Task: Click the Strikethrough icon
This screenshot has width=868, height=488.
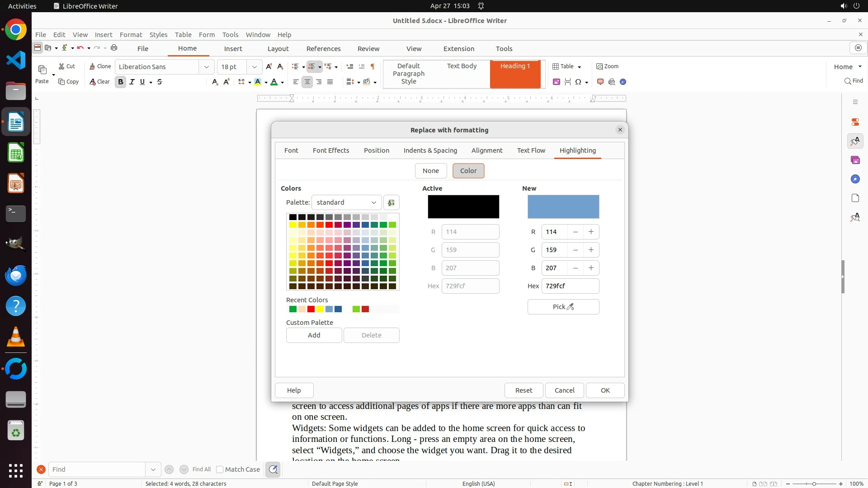Action: pyautogui.click(x=160, y=82)
